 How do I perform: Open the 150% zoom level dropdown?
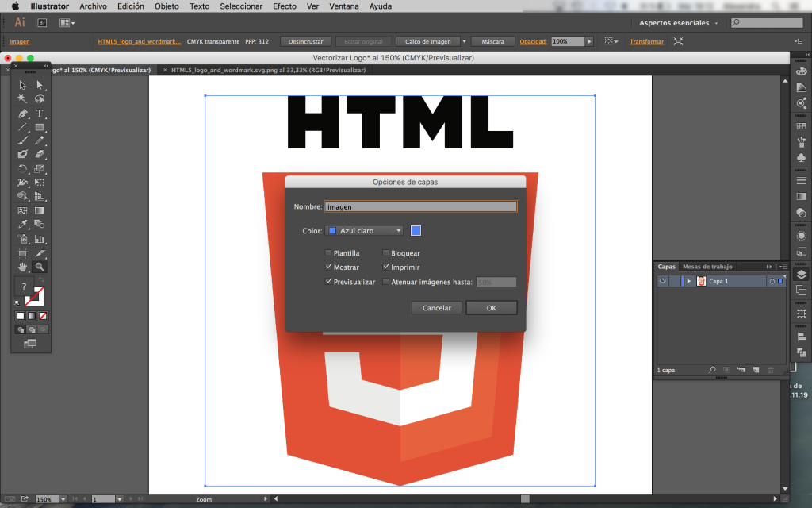[63, 499]
